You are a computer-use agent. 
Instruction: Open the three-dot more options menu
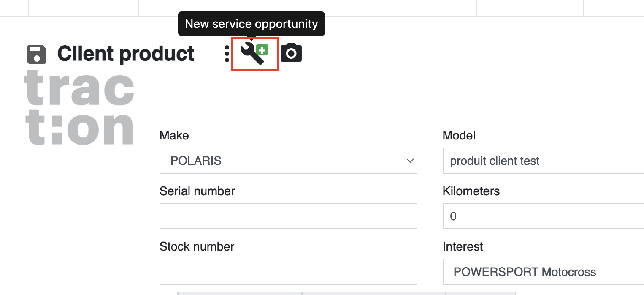click(227, 54)
